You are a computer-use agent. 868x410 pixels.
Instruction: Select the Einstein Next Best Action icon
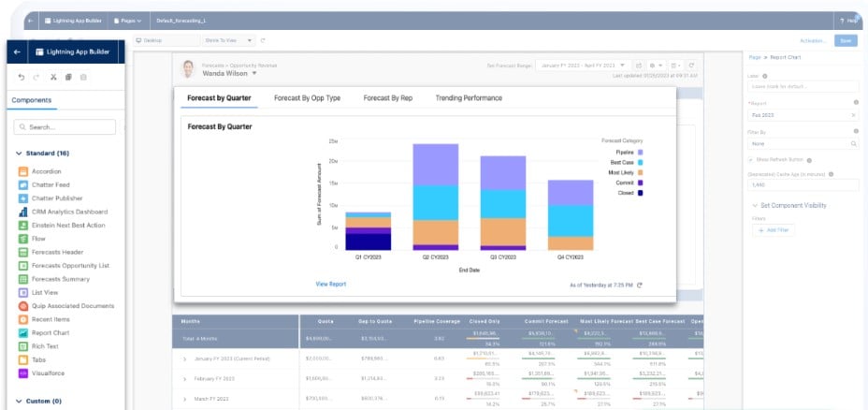[22, 226]
